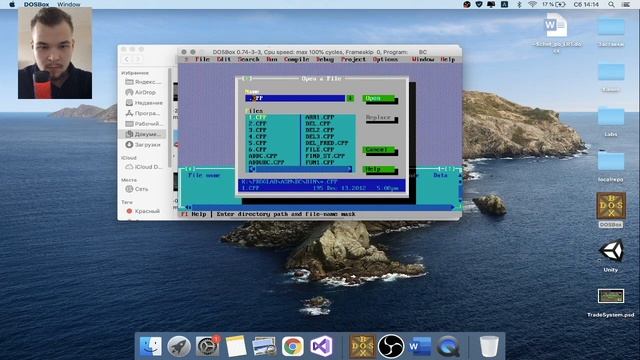Open the Run menu in Borland C++
Viewport: 640px width, 360px height.
(x=272, y=60)
